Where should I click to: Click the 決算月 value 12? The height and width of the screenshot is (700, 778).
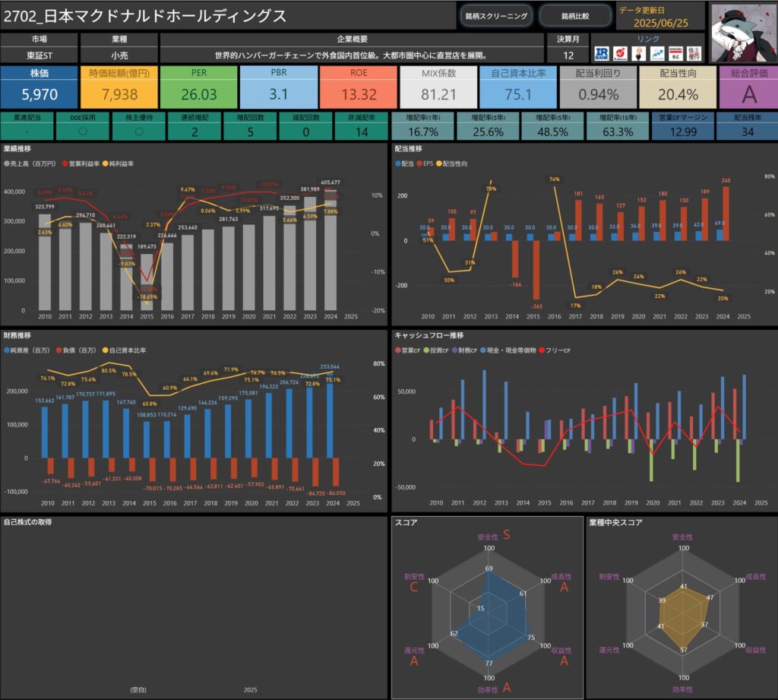[x=568, y=55]
